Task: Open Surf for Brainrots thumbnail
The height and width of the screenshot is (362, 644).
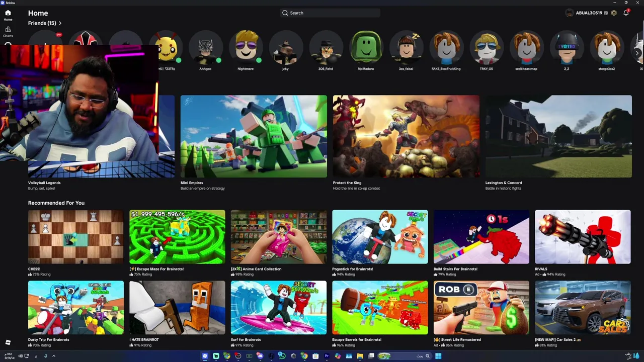Action: click(279, 308)
